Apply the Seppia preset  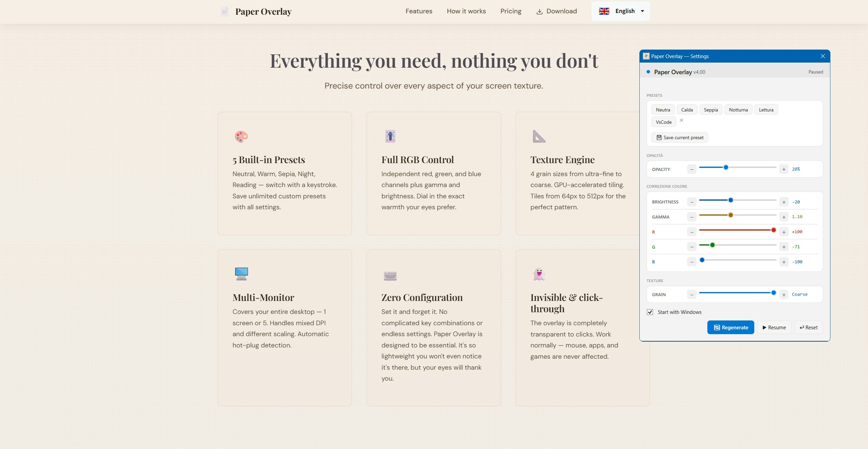(711, 110)
